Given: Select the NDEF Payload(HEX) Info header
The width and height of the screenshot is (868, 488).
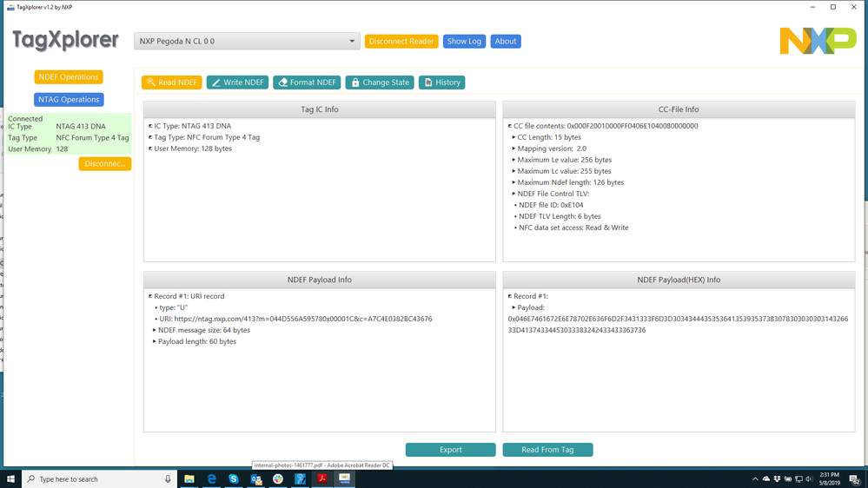Looking at the screenshot, I should pos(679,280).
